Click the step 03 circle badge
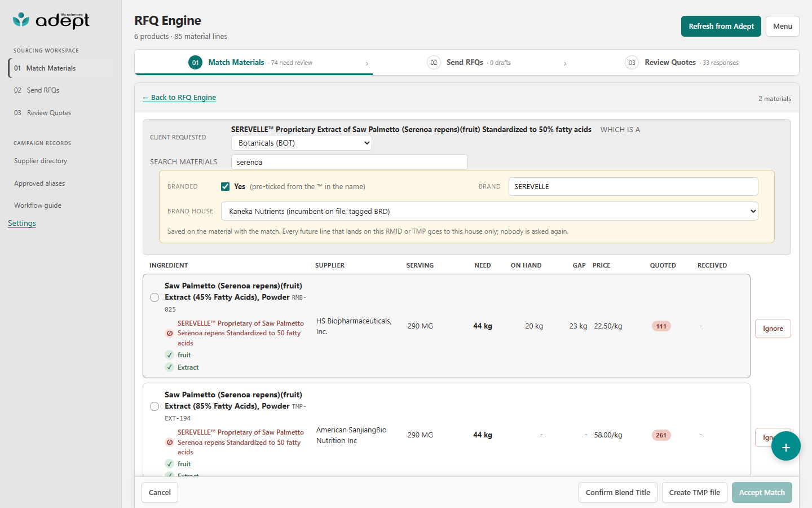This screenshot has width=812, height=508. click(x=632, y=63)
